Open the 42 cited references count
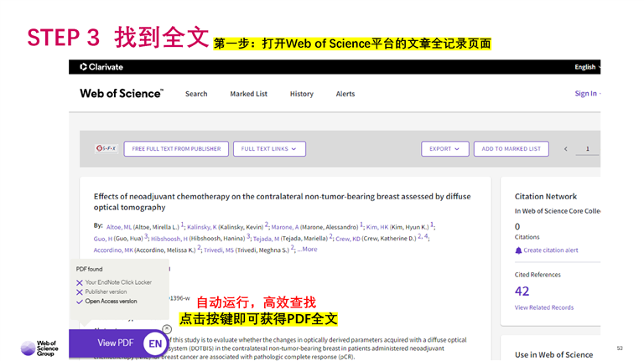The width and height of the screenshot is (644, 361). coord(522,291)
